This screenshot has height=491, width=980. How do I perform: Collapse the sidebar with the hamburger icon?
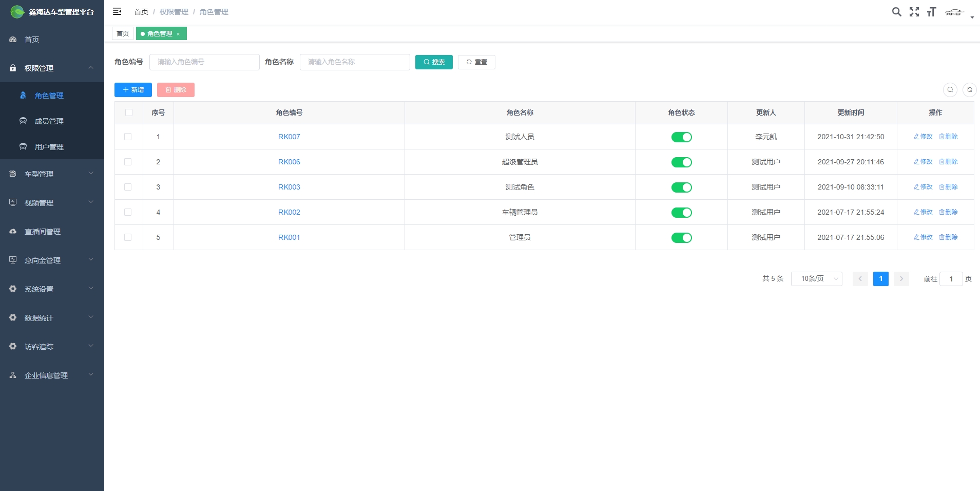click(x=117, y=11)
